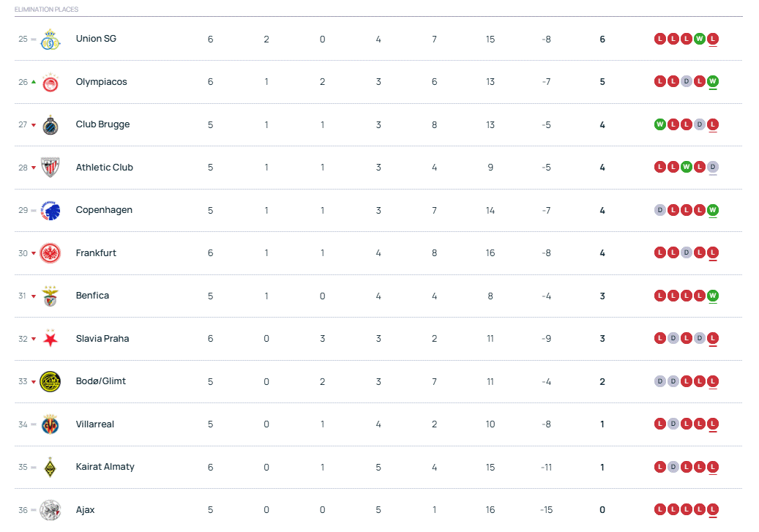This screenshot has width=759, height=532.
Task: Click the Copenhagen lion crest
Action: coord(50,210)
